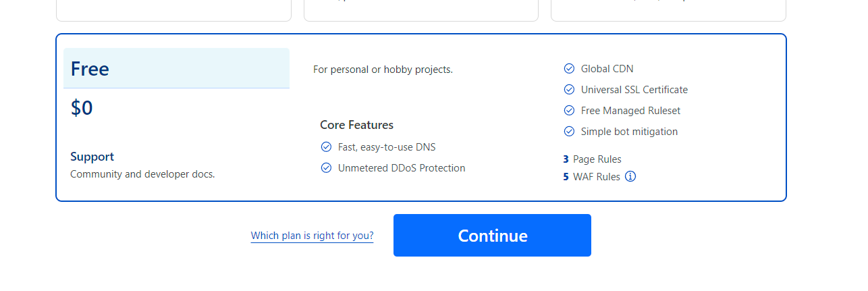
Task: Click the Fast, easy-to-use DNS checkmark icon
Action: (x=326, y=147)
